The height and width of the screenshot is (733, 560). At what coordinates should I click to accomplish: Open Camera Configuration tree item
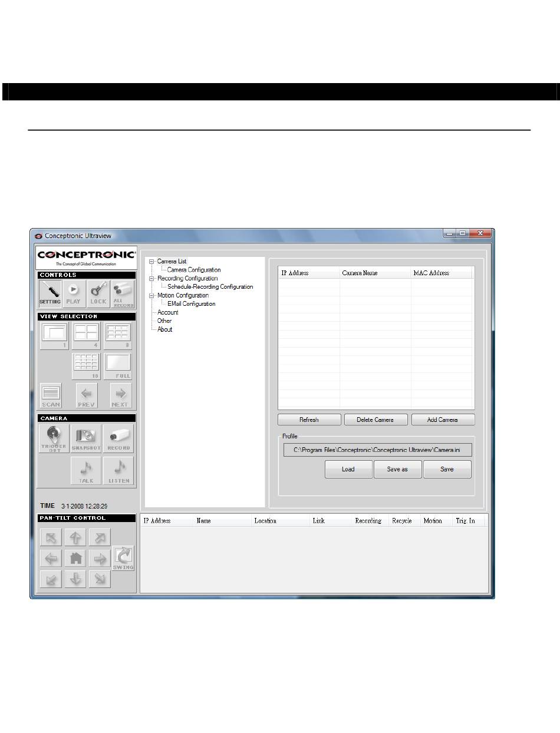coord(194,270)
